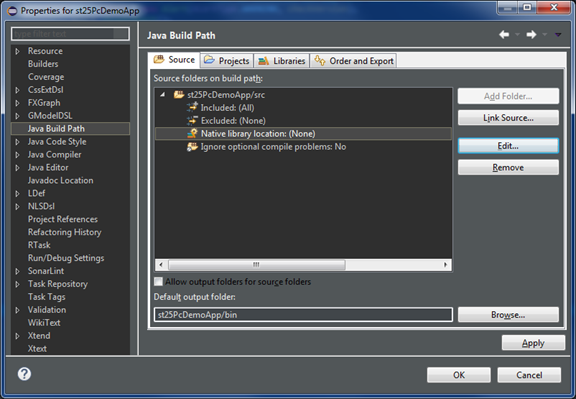Click the Excluded filter icon
This screenshot has width=576, height=399.
pos(192,121)
